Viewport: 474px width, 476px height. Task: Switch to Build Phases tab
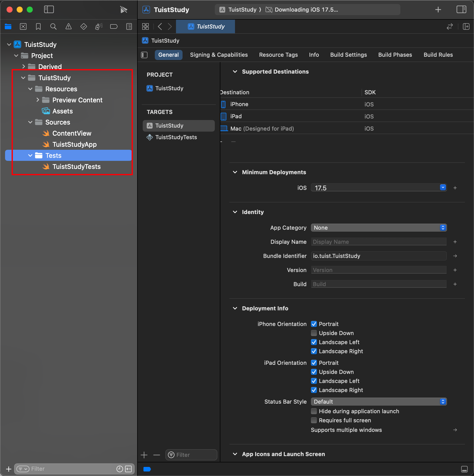pos(395,55)
